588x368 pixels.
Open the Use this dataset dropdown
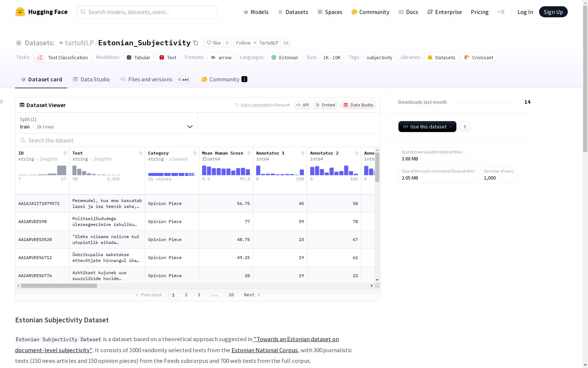pos(427,127)
